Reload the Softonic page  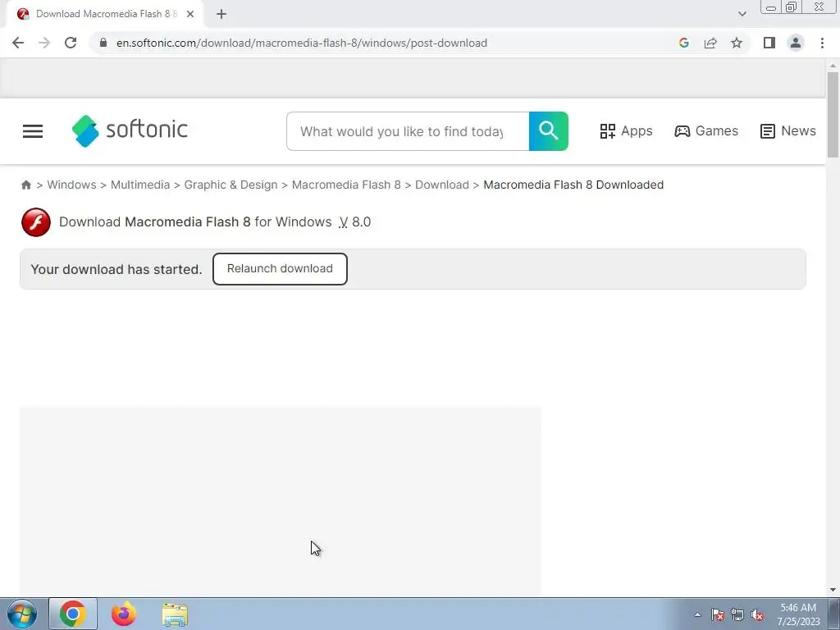(71, 43)
